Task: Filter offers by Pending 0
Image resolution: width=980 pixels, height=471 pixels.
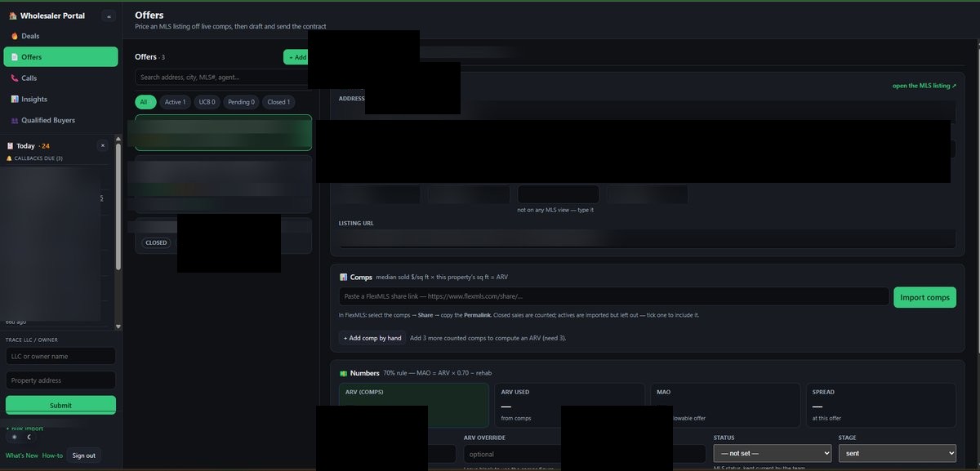Action: [242, 102]
